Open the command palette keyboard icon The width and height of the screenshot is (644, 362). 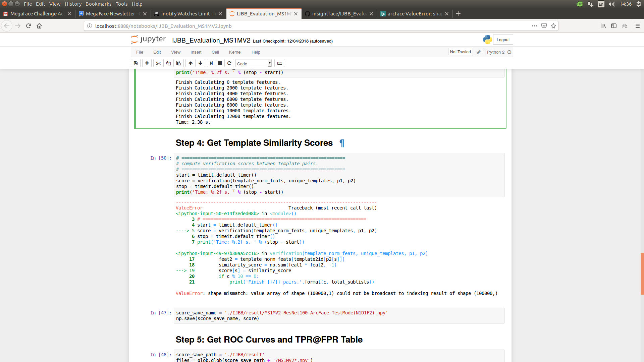click(x=280, y=63)
